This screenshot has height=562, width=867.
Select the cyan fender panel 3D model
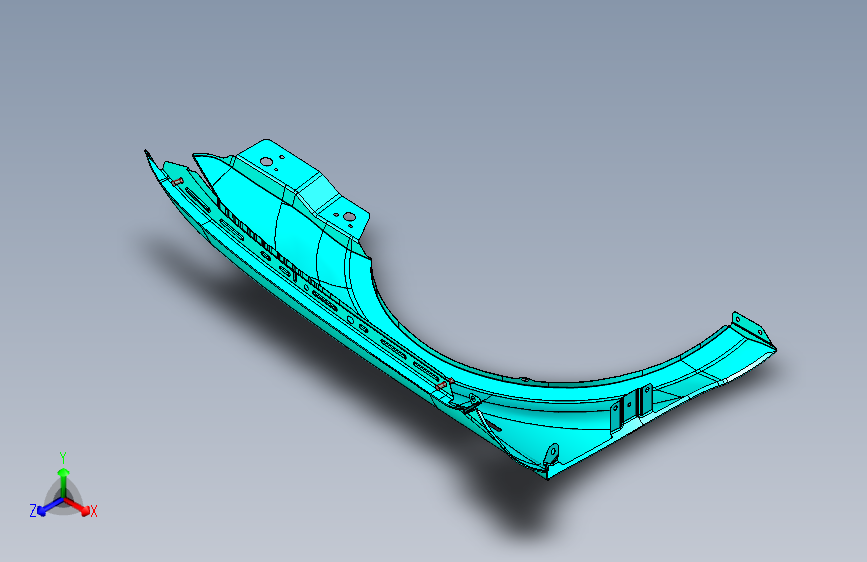(459, 310)
